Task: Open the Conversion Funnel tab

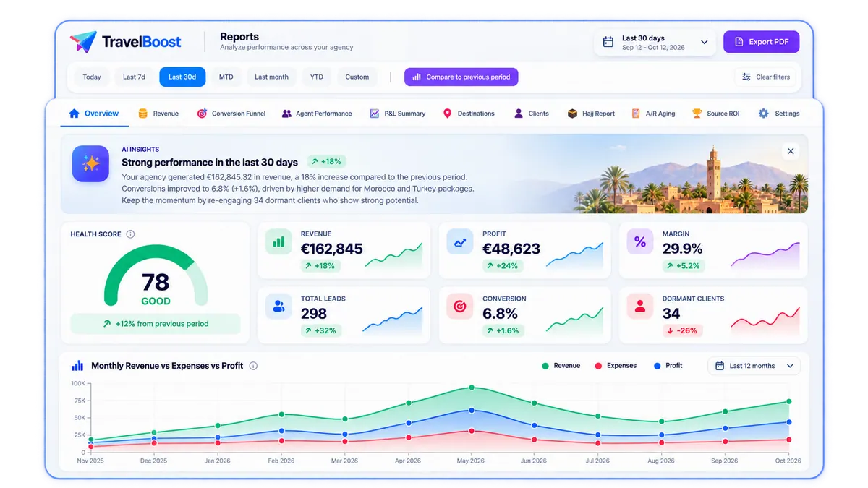Action: 231,114
